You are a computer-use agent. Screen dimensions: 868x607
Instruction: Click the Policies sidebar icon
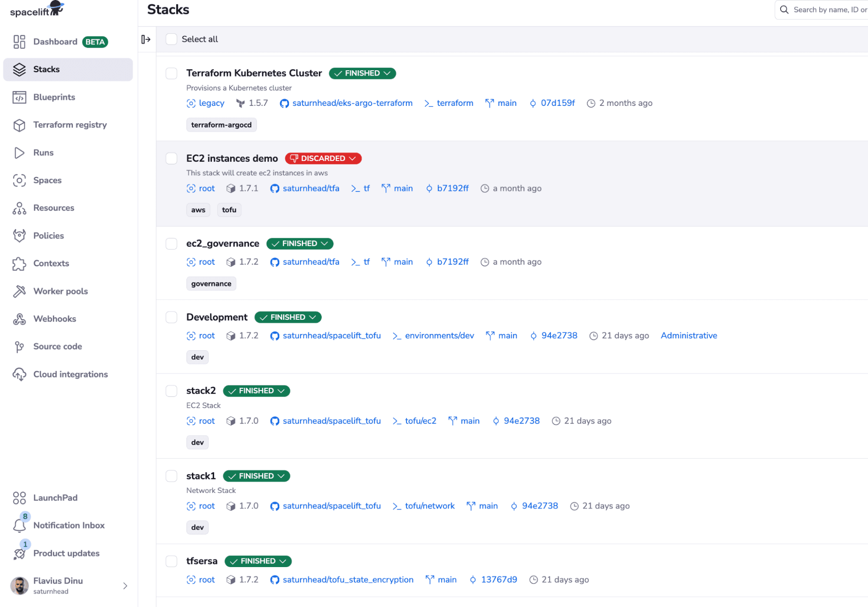click(x=20, y=236)
